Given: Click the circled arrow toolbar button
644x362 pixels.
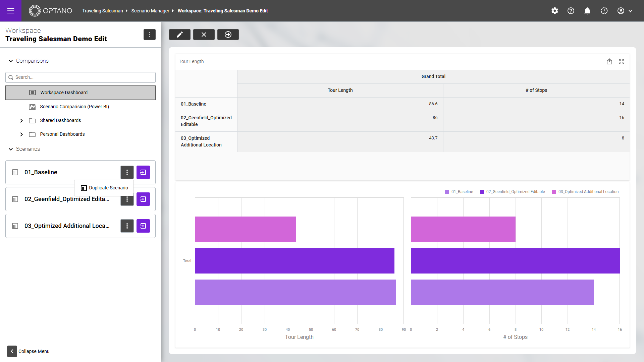Looking at the screenshot, I should tap(228, 35).
